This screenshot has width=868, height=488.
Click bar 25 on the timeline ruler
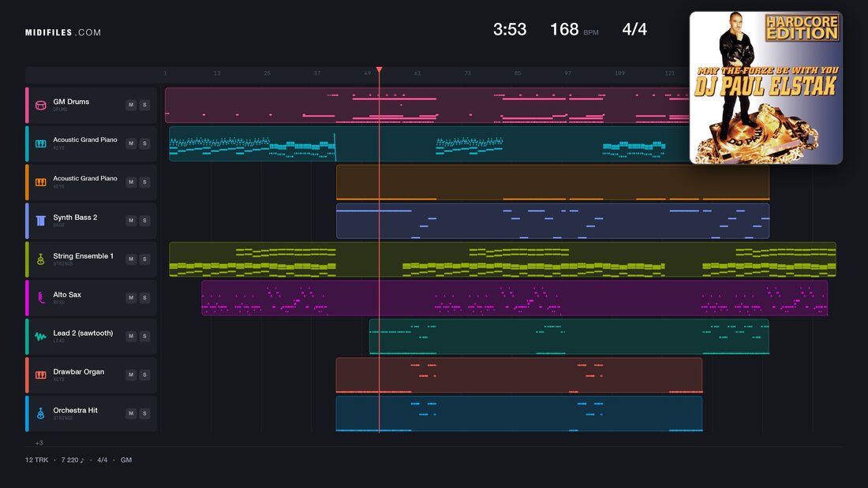267,73
